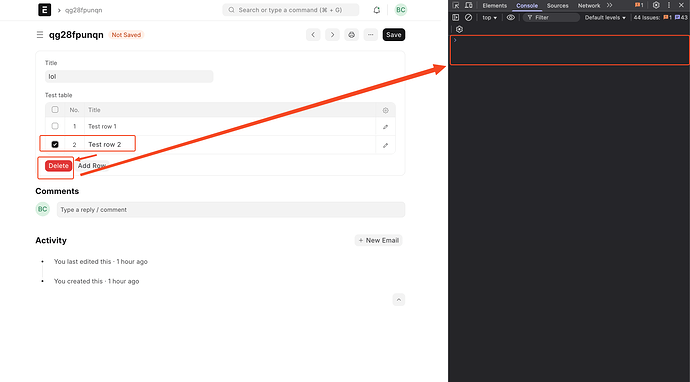Expand the Default levels dropdown

[605, 18]
